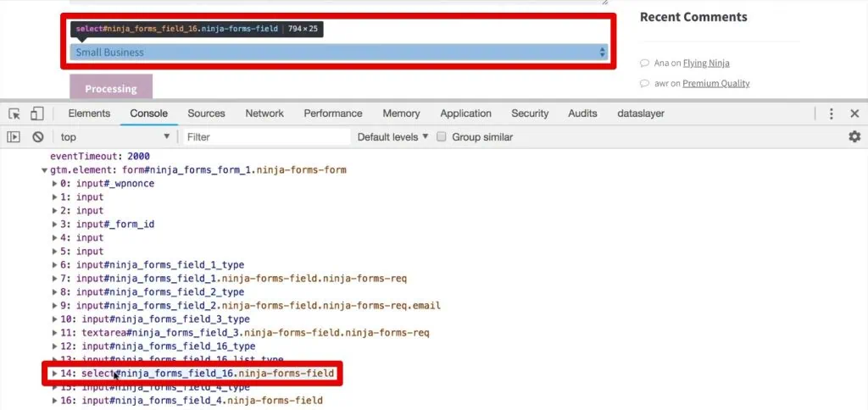The height and width of the screenshot is (410, 868).
Task: Expand entry 16: input#ninja_forms_field_4
Action: click(55, 400)
